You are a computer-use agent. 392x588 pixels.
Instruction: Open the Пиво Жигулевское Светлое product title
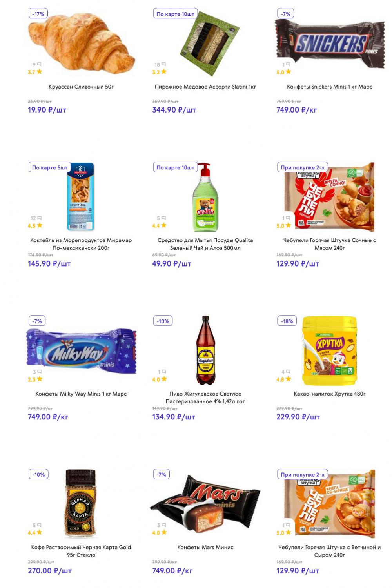click(x=205, y=397)
